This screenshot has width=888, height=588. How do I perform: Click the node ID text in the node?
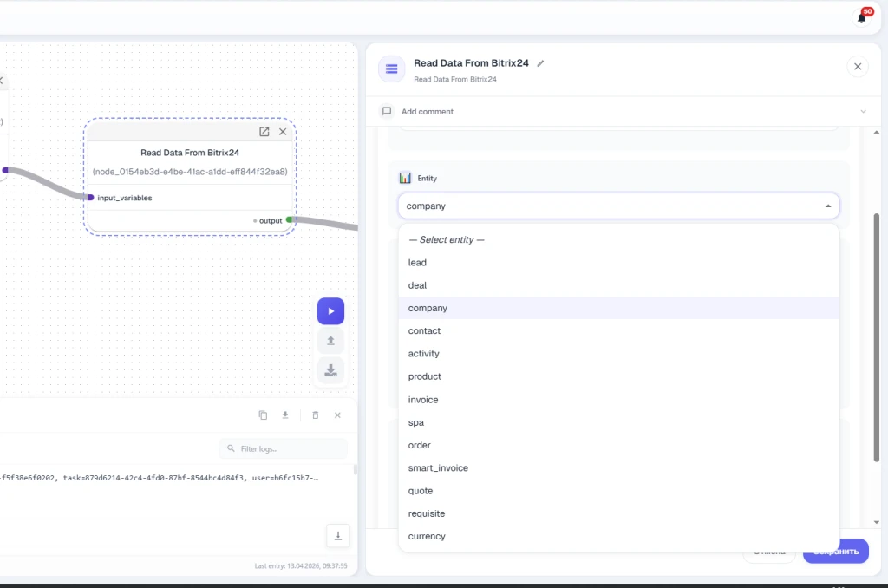click(190, 172)
